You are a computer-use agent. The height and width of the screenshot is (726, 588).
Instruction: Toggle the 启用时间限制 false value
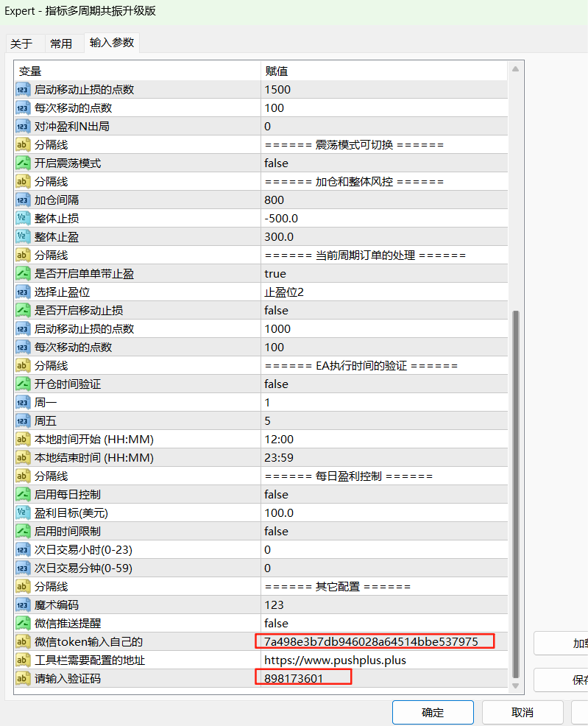(384, 531)
